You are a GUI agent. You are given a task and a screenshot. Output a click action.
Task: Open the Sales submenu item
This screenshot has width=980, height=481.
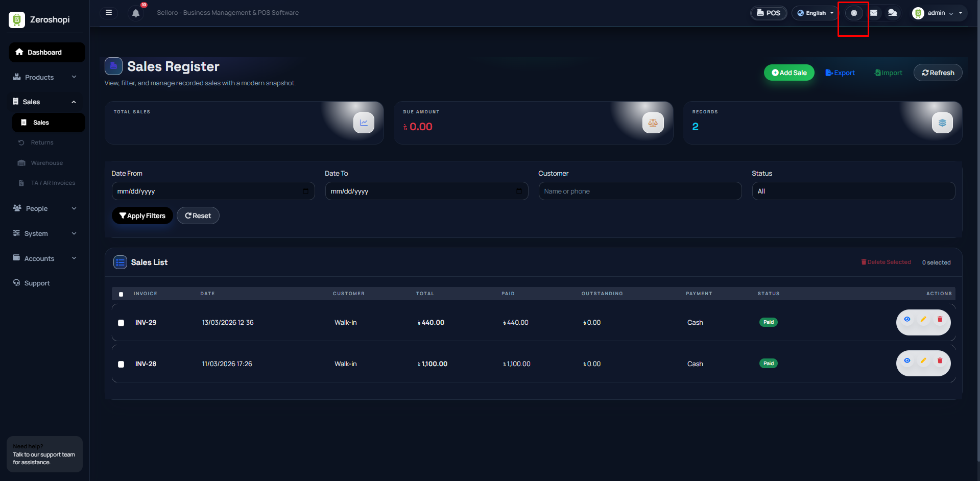coord(49,123)
